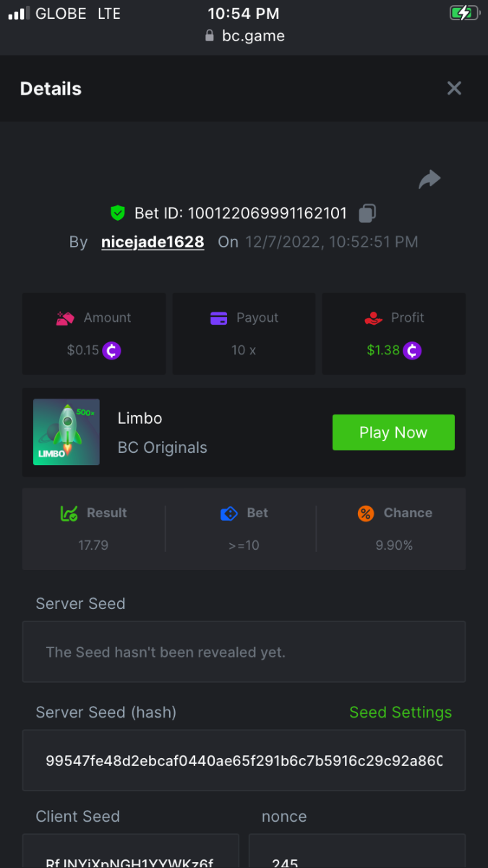Click the Amount coin currency icon

click(111, 351)
